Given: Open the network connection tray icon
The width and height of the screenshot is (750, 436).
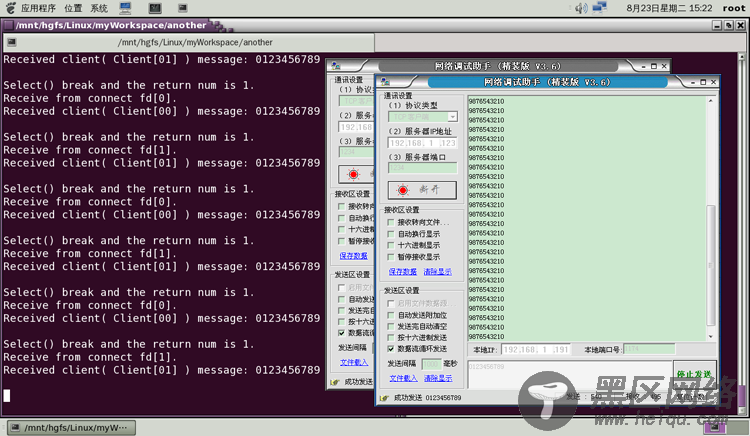Looking at the screenshot, I should (x=599, y=8).
